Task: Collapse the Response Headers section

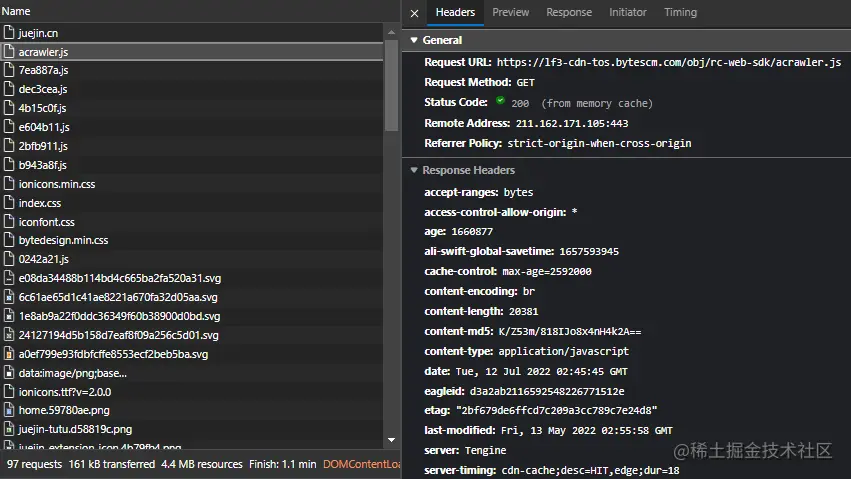Action: click(414, 170)
